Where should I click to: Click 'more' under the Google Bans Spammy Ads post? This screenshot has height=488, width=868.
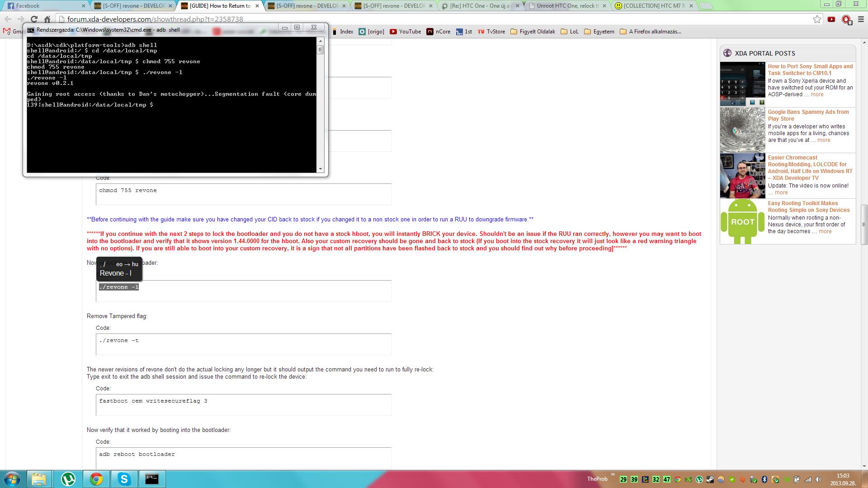tap(824, 140)
